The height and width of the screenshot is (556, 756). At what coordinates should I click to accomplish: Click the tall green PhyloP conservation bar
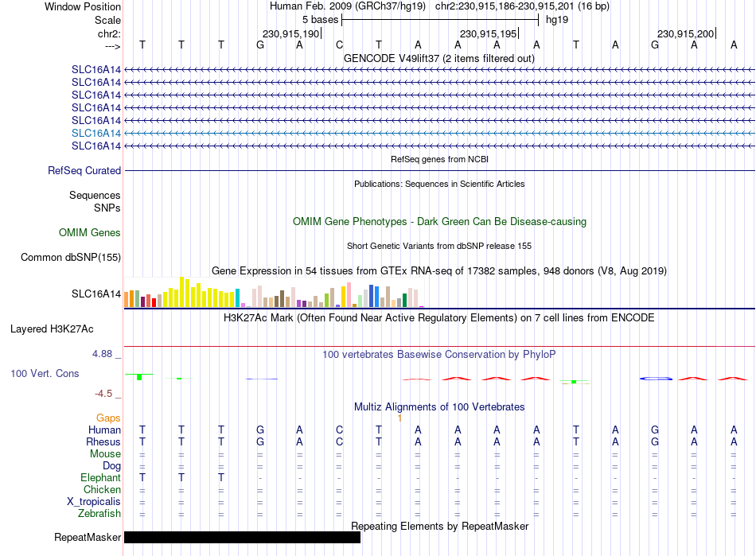[x=139, y=377]
